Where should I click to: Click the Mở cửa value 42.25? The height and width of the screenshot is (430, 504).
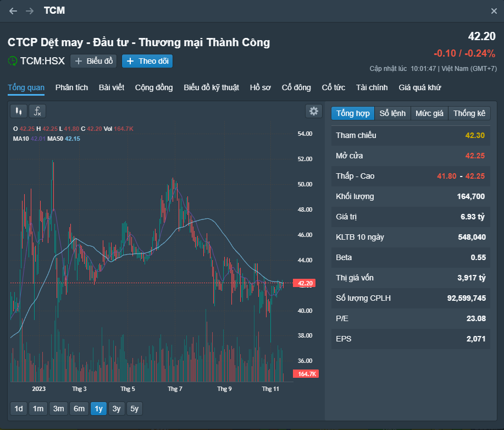pyautogui.click(x=475, y=156)
